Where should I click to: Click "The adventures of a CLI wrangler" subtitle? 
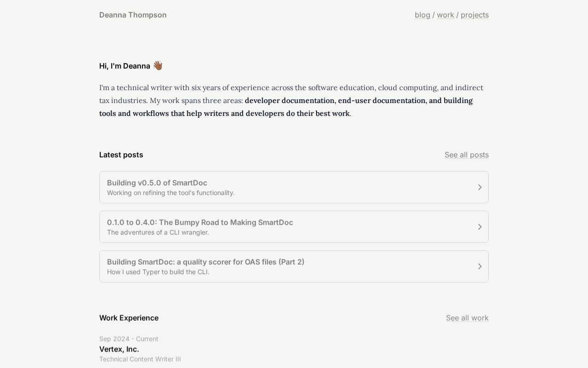coord(158,232)
